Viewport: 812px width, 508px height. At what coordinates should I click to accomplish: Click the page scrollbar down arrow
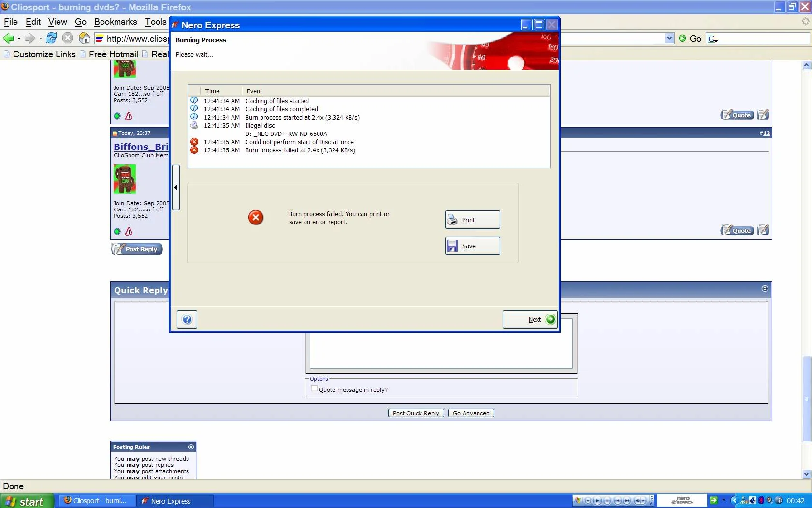tap(806, 474)
